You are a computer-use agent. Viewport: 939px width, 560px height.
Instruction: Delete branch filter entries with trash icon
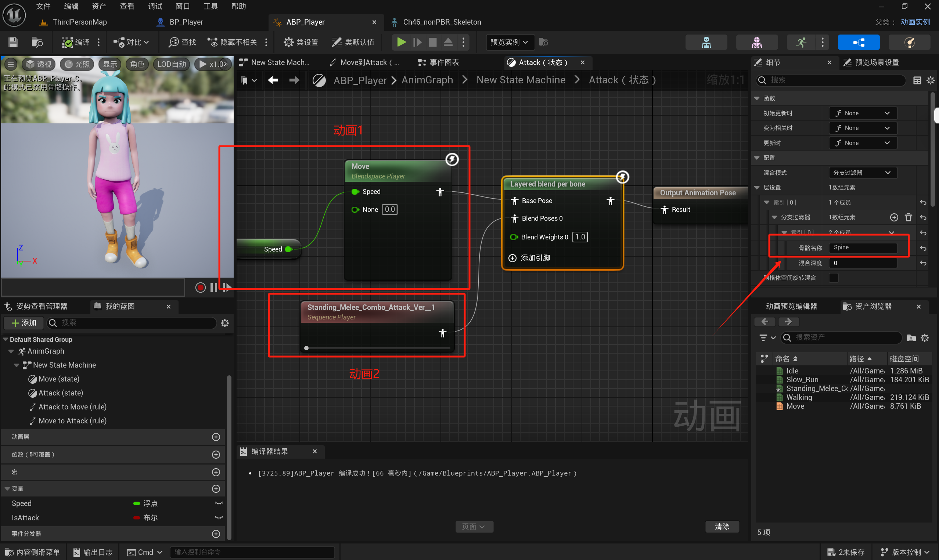[909, 217]
